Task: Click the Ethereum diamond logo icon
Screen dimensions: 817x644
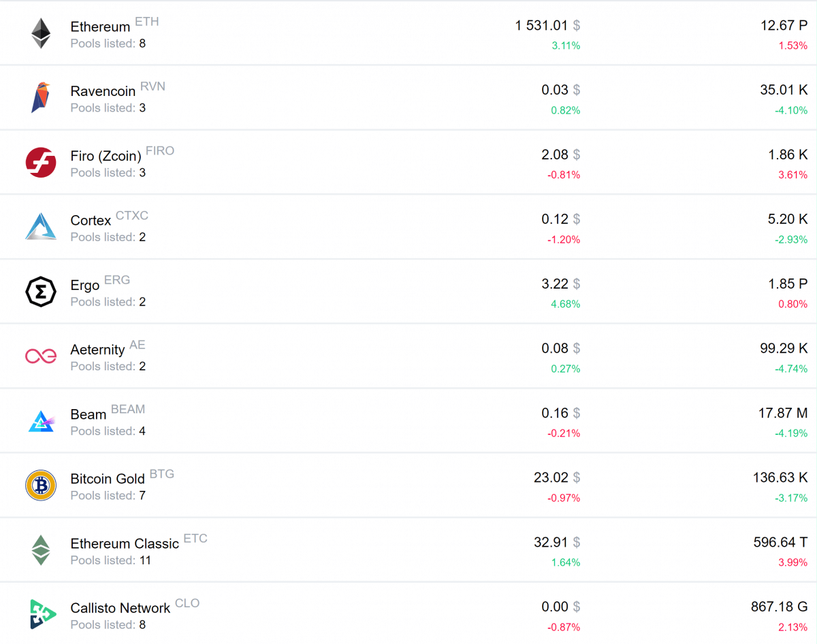Action: (x=41, y=33)
